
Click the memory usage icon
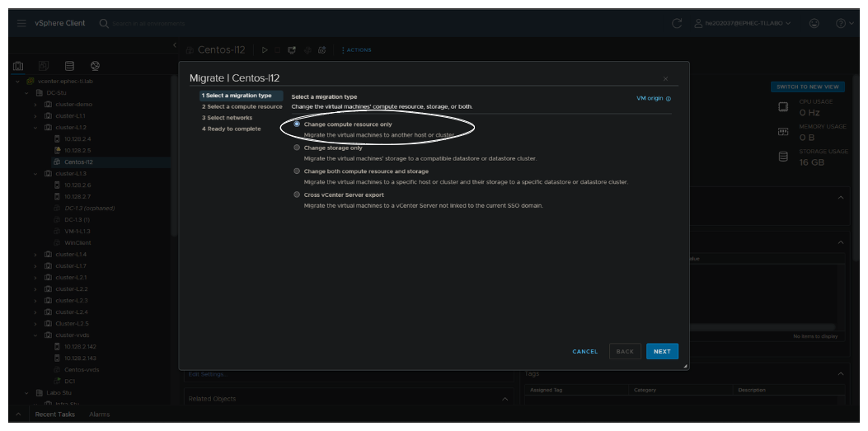pyautogui.click(x=783, y=132)
